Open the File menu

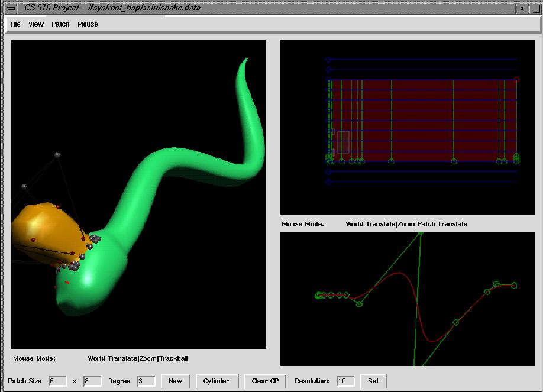coord(15,24)
